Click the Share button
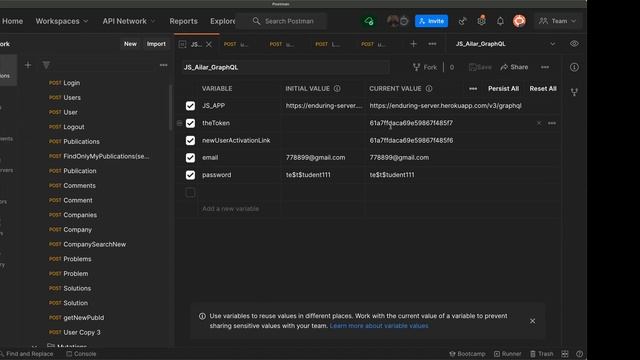 (x=514, y=67)
